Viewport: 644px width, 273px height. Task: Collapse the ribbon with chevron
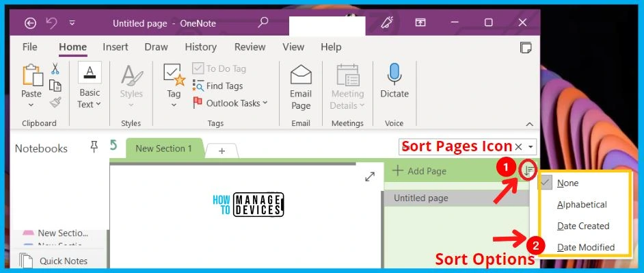(x=529, y=124)
